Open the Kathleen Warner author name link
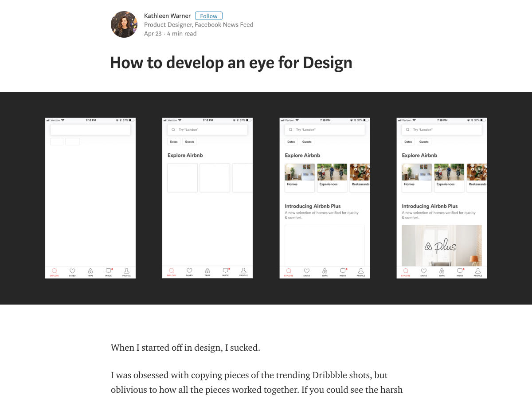532x399 pixels. pyautogui.click(x=167, y=16)
